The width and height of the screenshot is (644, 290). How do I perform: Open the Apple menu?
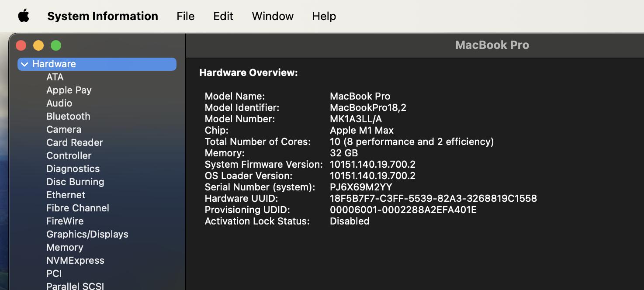(x=24, y=16)
